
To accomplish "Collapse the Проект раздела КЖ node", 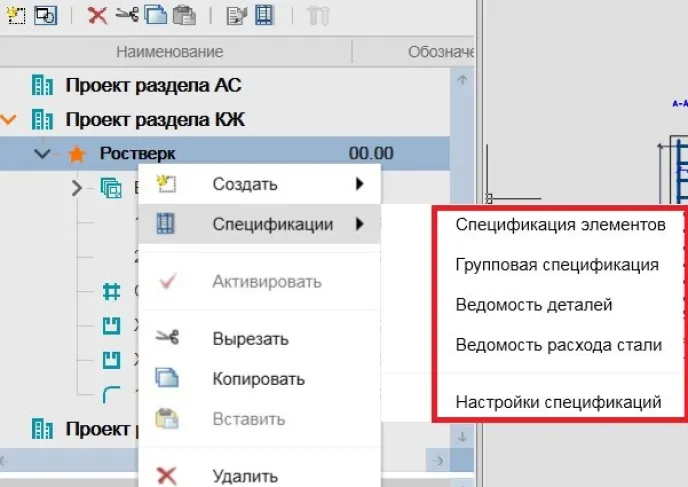I will point(9,120).
